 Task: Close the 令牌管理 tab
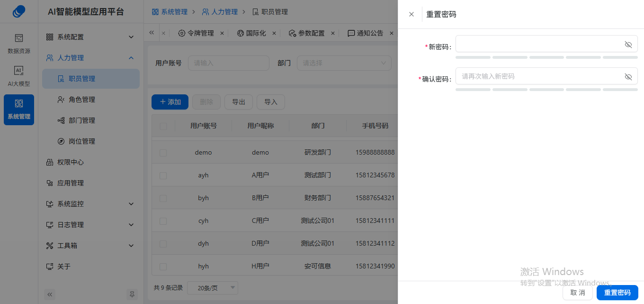click(222, 33)
